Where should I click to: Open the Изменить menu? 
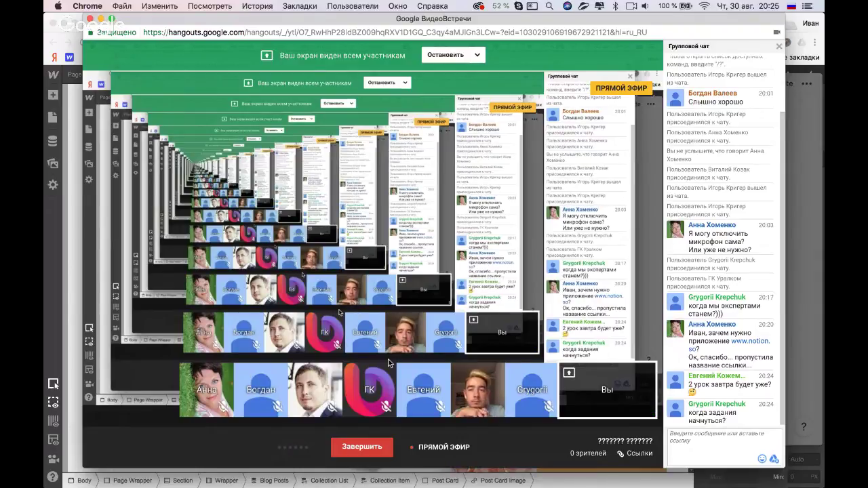(x=160, y=6)
